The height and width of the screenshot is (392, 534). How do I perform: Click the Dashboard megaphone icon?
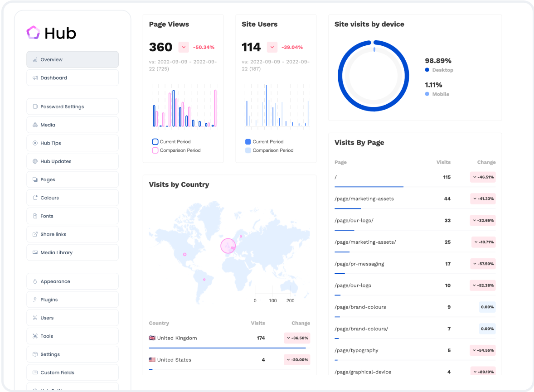click(x=35, y=78)
